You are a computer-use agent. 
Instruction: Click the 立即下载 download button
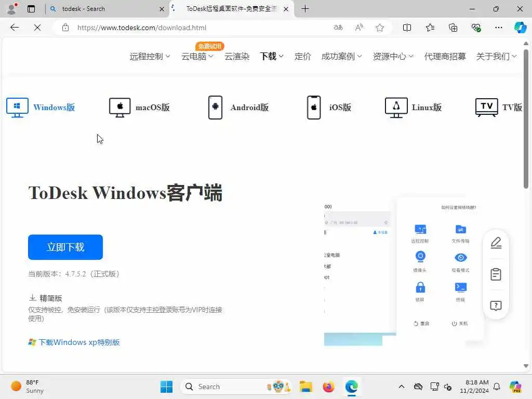[x=65, y=247]
